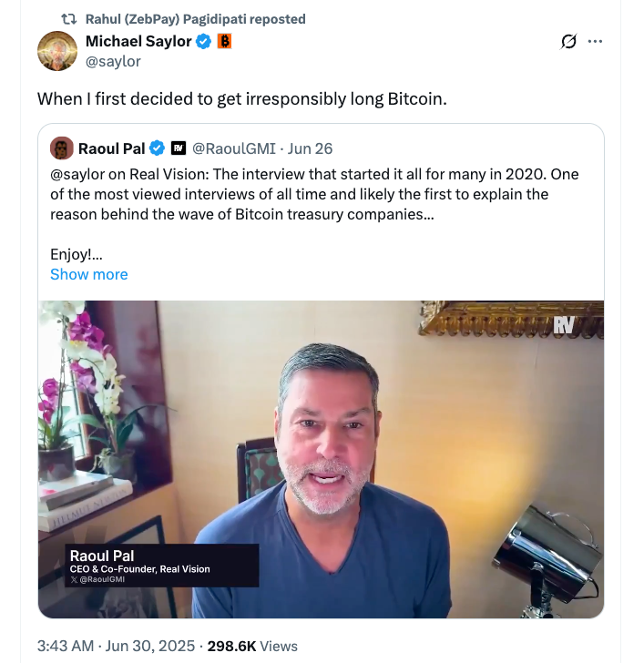Click the Michael Saylor display name

click(138, 41)
